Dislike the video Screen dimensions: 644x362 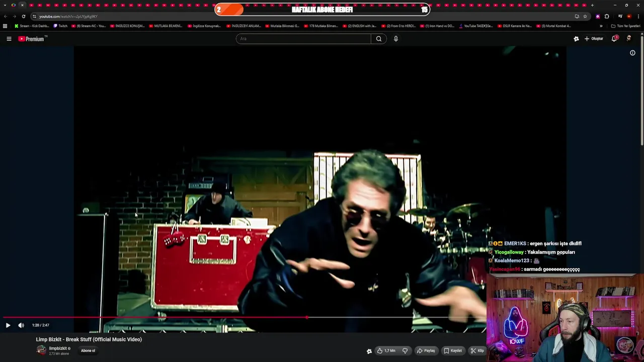pyautogui.click(x=405, y=350)
